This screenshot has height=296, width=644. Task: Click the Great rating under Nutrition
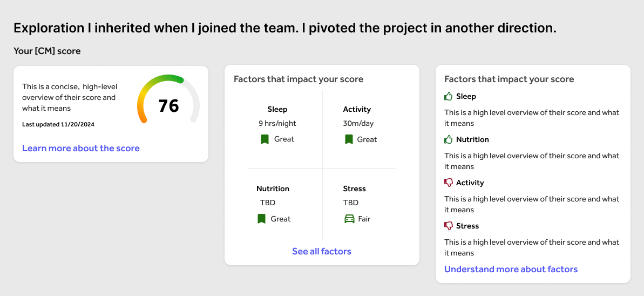[281, 219]
